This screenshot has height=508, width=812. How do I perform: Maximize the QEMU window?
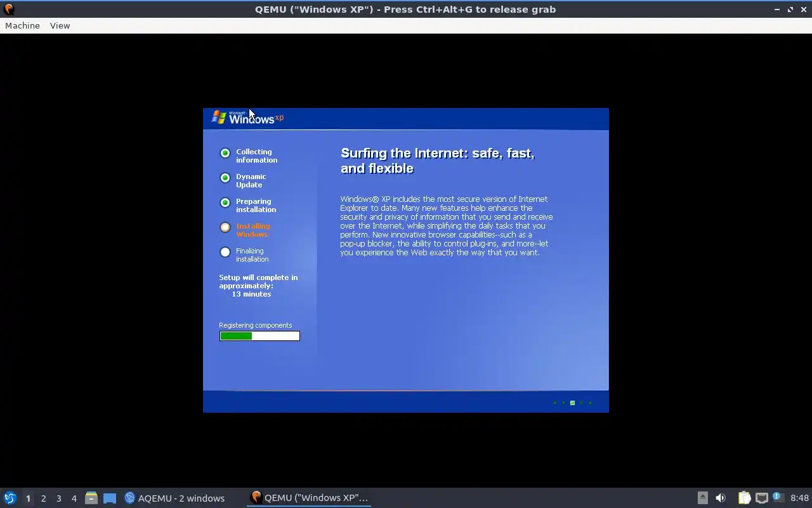(790, 10)
